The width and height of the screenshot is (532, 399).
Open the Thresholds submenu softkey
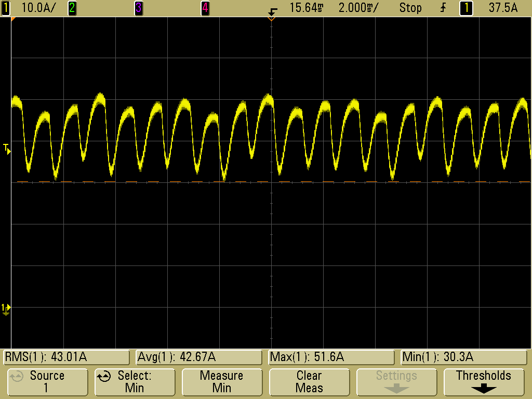484,382
